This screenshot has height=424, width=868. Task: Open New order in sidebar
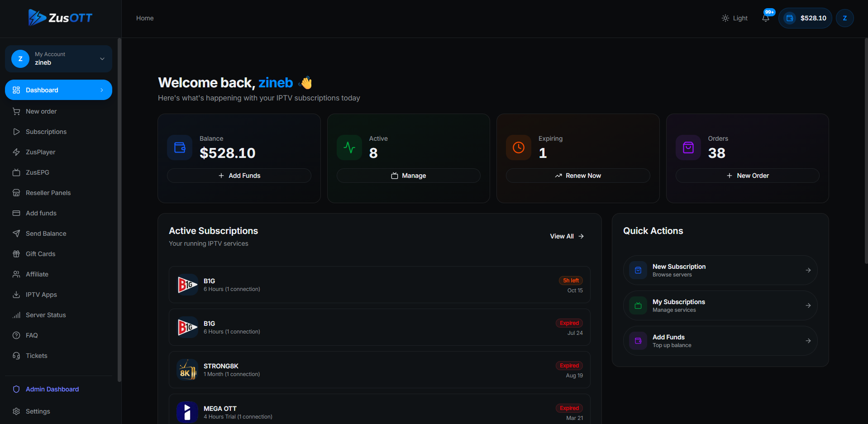(x=59, y=111)
